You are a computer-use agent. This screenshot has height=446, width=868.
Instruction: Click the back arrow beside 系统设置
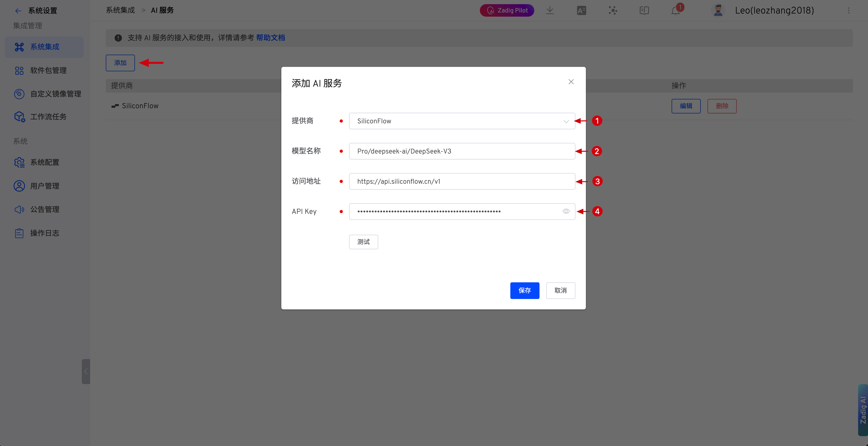tap(18, 11)
